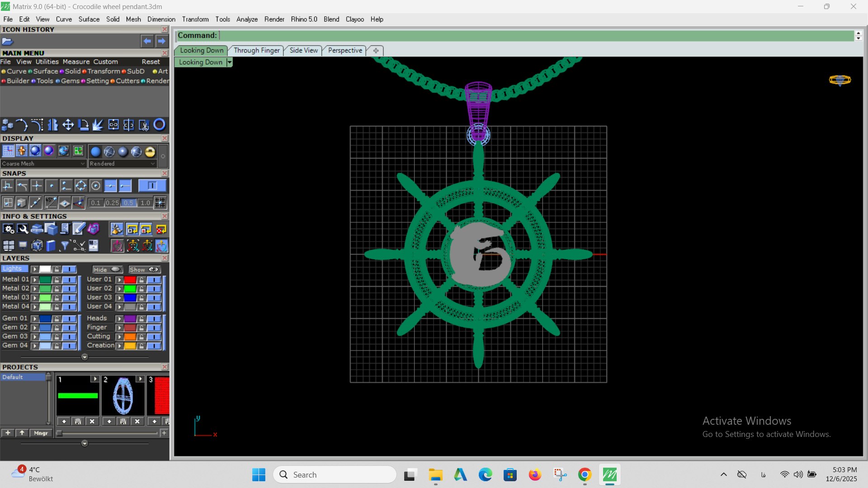Image resolution: width=868 pixels, height=488 pixels.
Task: Click the Show layers button
Action: (144, 269)
